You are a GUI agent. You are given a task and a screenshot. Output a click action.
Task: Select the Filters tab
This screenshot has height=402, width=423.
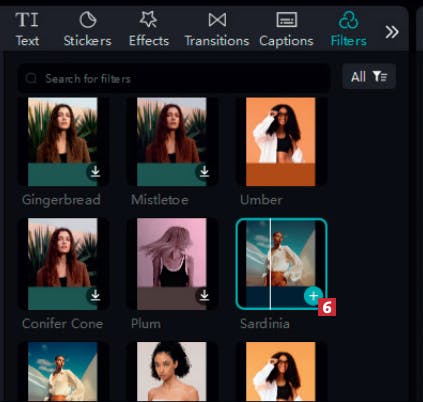[x=348, y=29]
